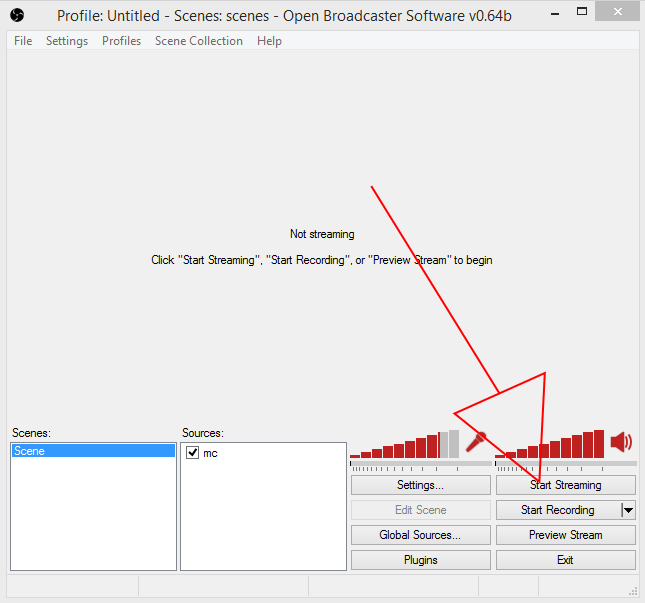Screen dimensions: 645x603
Task: Open the Scene Collection menu
Action: coord(199,41)
